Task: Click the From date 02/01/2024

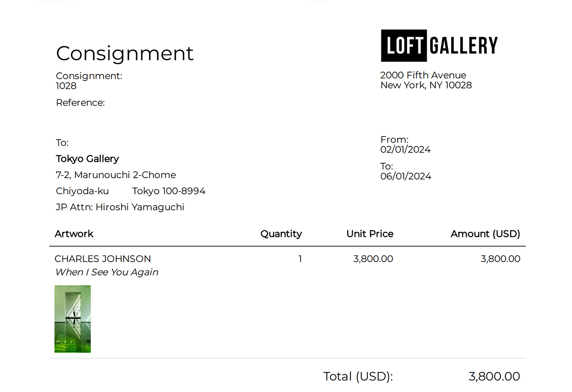Action: click(x=405, y=149)
